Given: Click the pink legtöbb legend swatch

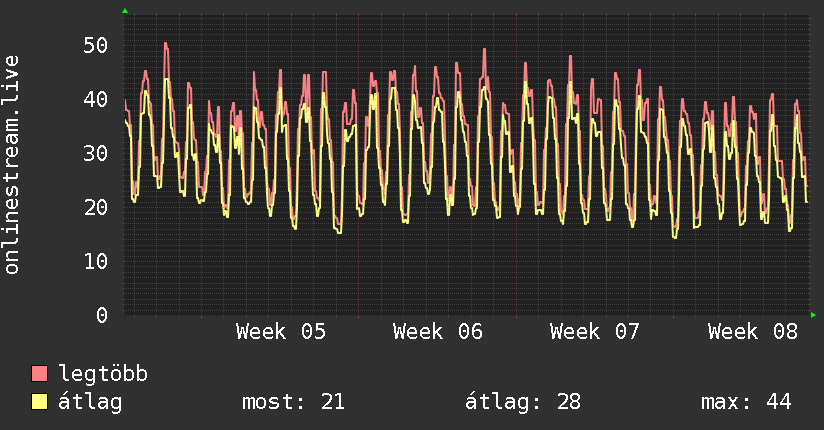Looking at the screenshot, I should [x=39, y=373].
